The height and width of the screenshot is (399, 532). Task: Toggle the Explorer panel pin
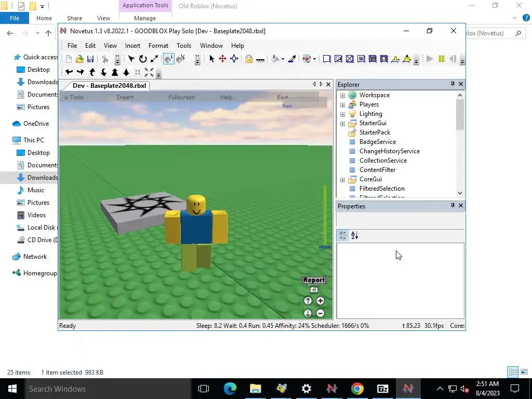click(x=453, y=84)
